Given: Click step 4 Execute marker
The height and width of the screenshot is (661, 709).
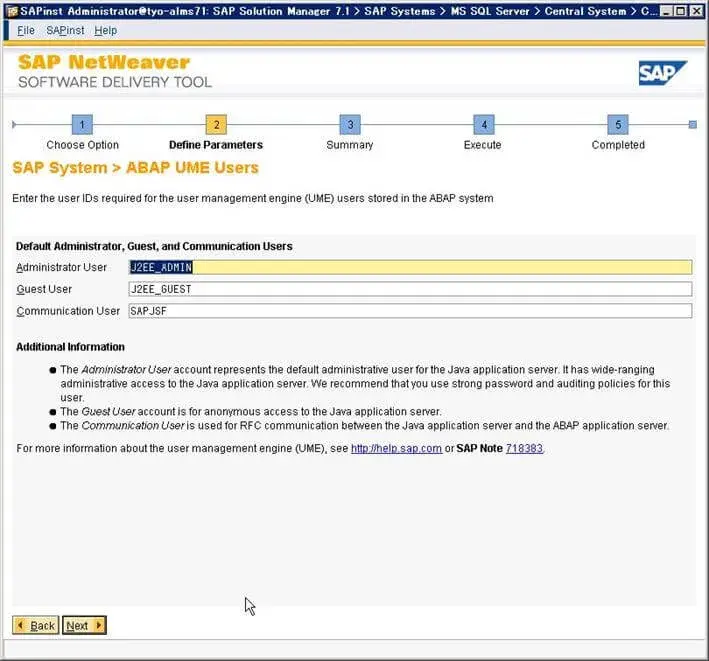Looking at the screenshot, I should pos(484,124).
